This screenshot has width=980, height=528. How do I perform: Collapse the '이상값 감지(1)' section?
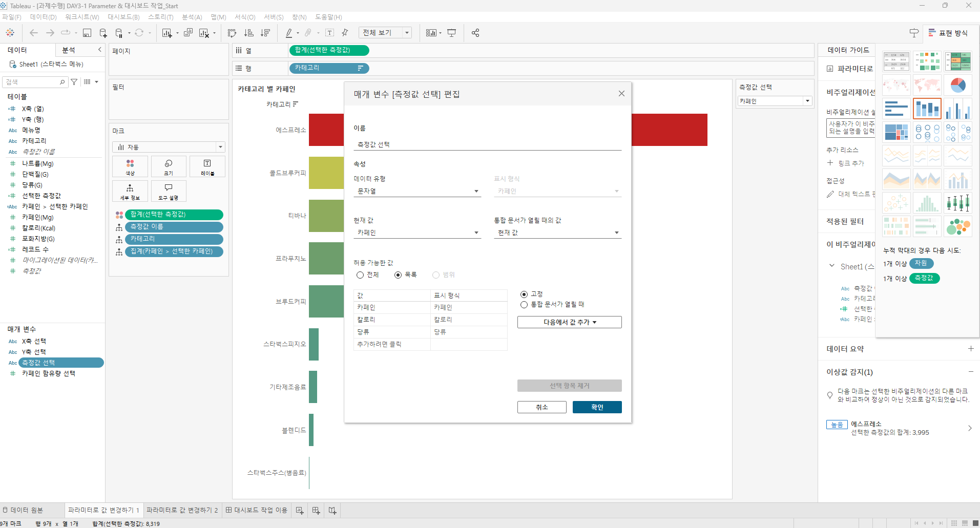click(x=971, y=372)
